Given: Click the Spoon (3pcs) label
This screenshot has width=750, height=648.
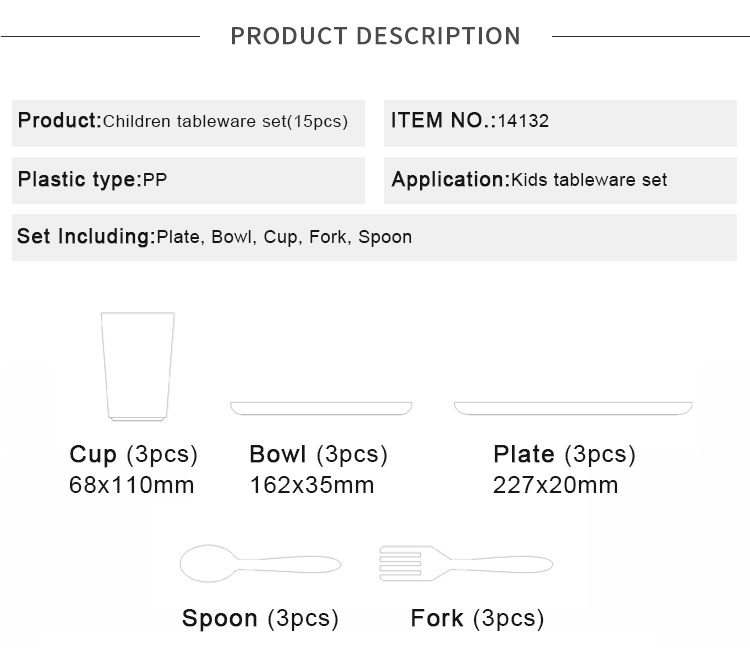Looking at the screenshot, I should coord(260,618).
